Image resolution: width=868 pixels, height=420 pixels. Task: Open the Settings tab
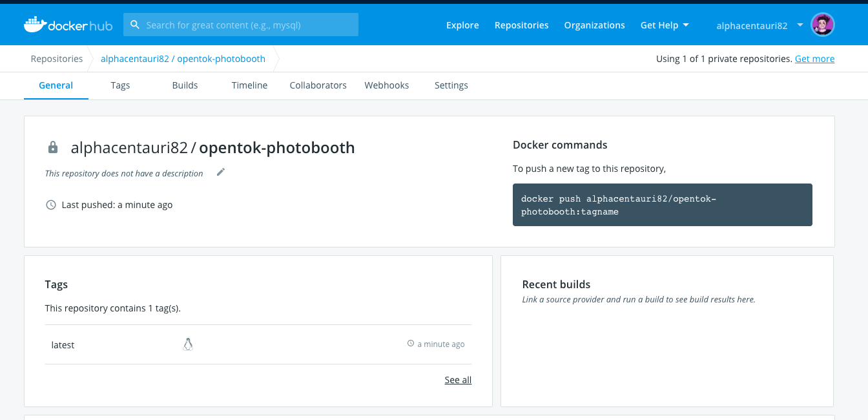(x=451, y=85)
